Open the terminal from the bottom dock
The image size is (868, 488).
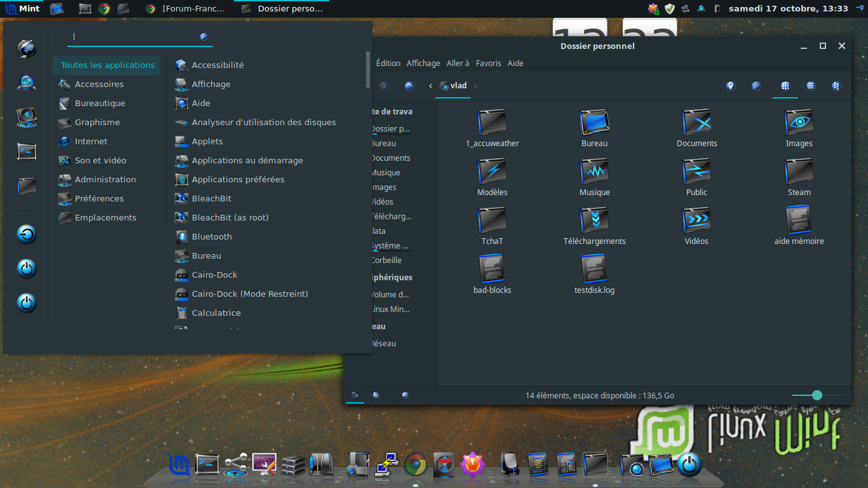click(207, 465)
